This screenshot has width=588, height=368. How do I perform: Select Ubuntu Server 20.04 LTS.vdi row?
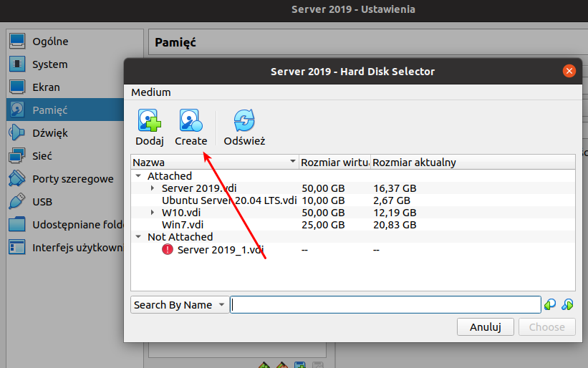[353, 200]
